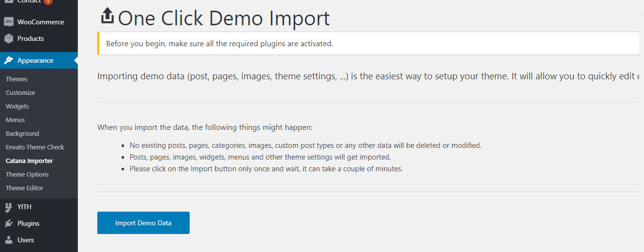Select the Appearance menu item

pos(39,60)
